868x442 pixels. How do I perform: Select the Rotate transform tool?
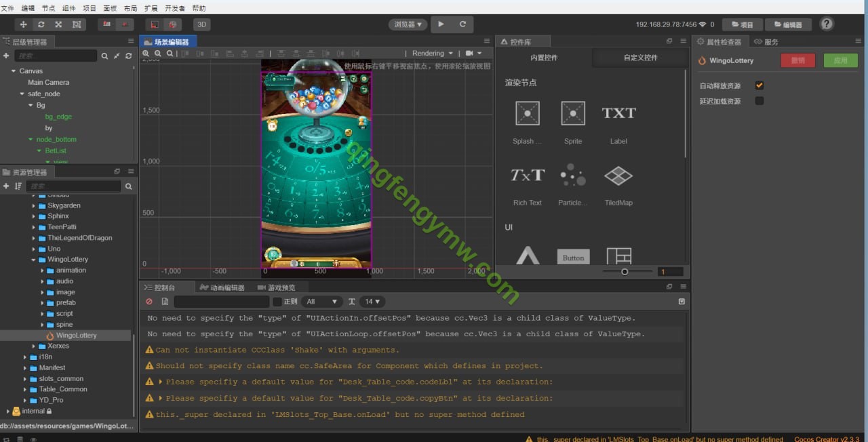41,24
